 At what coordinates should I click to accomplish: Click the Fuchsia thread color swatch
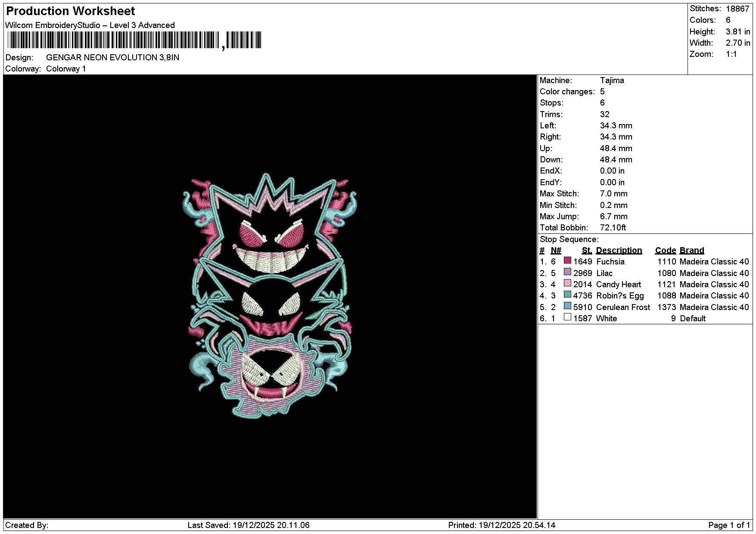[567, 261]
